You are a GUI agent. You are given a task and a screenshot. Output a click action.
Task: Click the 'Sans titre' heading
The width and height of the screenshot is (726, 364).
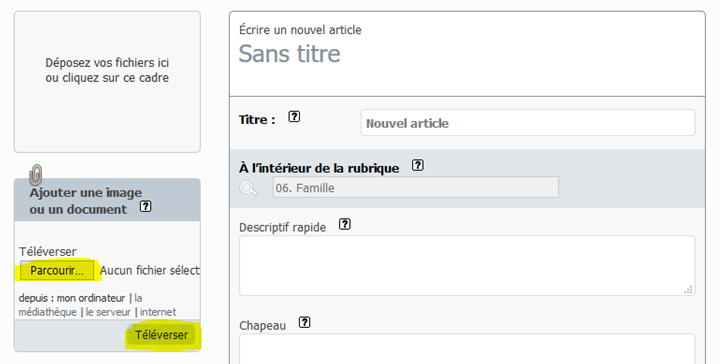point(289,53)
